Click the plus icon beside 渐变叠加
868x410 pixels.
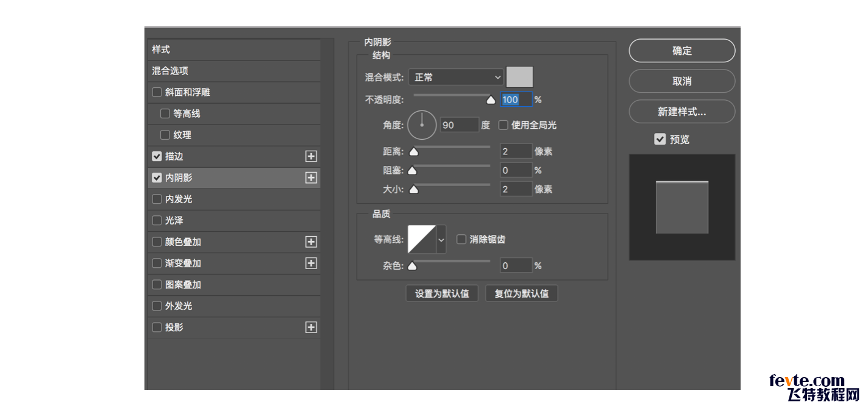(311, 263)
